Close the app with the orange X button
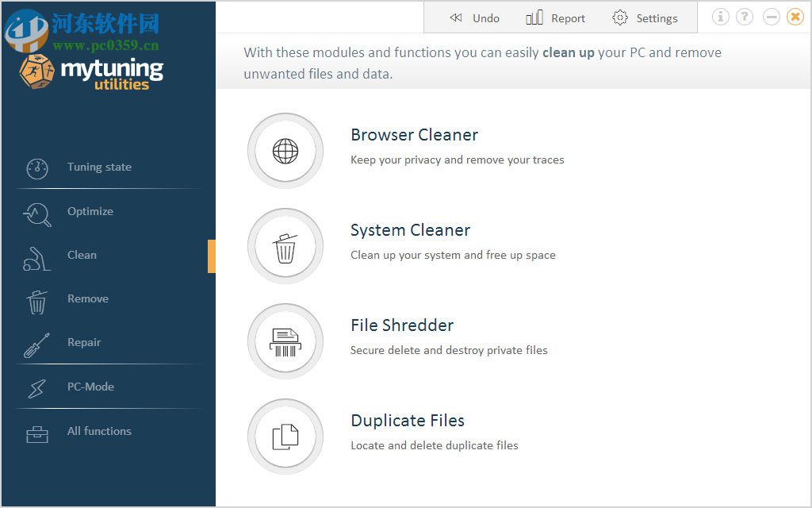Viewport: 812px width, 508px height. pyautogui.click(x=795, y=17)
